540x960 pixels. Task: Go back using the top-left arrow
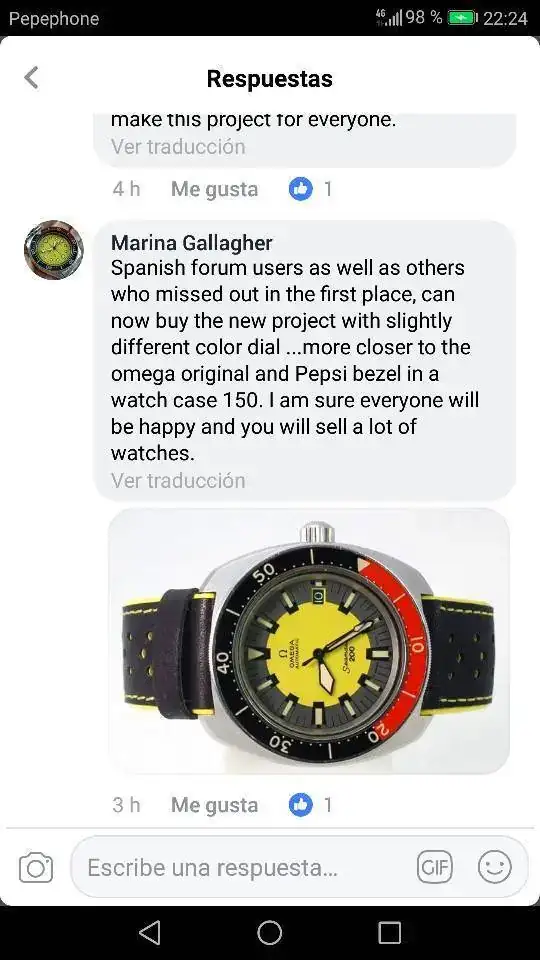31,78
